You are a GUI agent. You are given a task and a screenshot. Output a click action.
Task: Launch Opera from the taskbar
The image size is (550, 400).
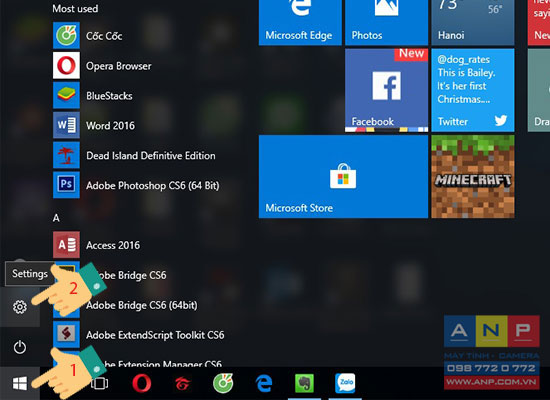(x=142, y=383)
